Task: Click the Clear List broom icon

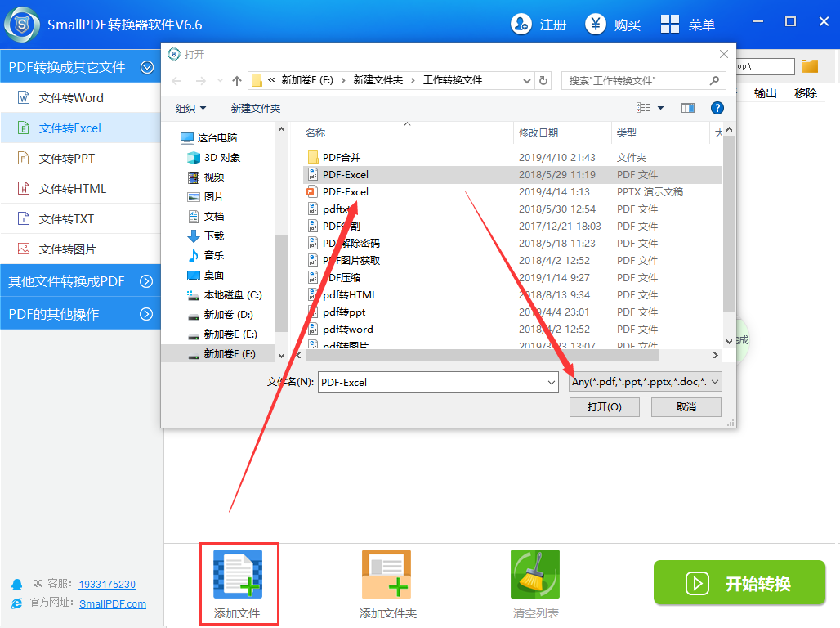Action: tap(535, 574)
